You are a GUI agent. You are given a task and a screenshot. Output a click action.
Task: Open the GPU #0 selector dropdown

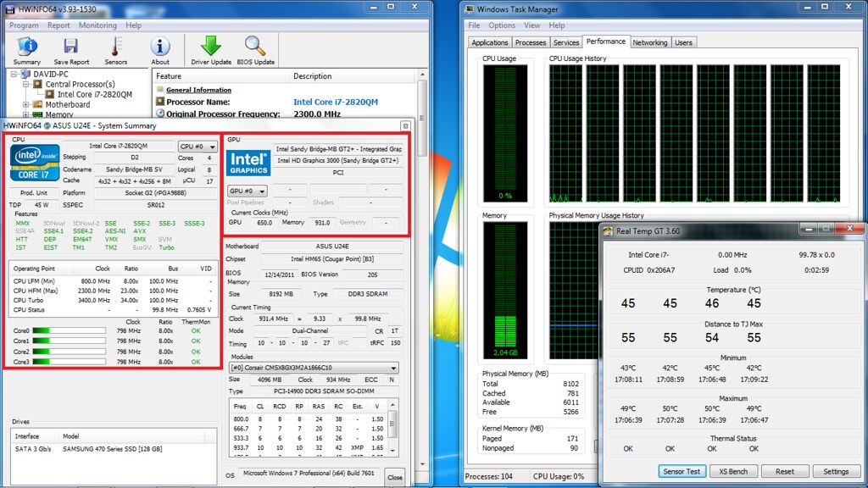(247, 191)
